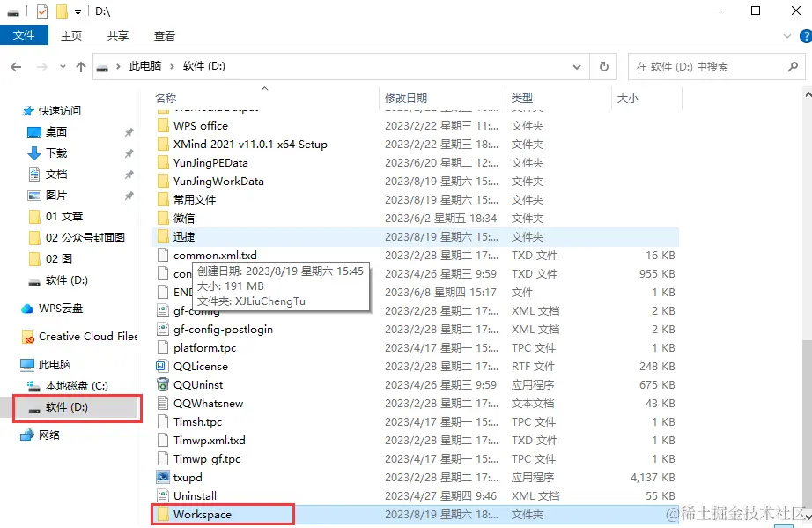Select the common.xml.txd file icon
This screenshot has width=812, height=528.
click(163, 256)
